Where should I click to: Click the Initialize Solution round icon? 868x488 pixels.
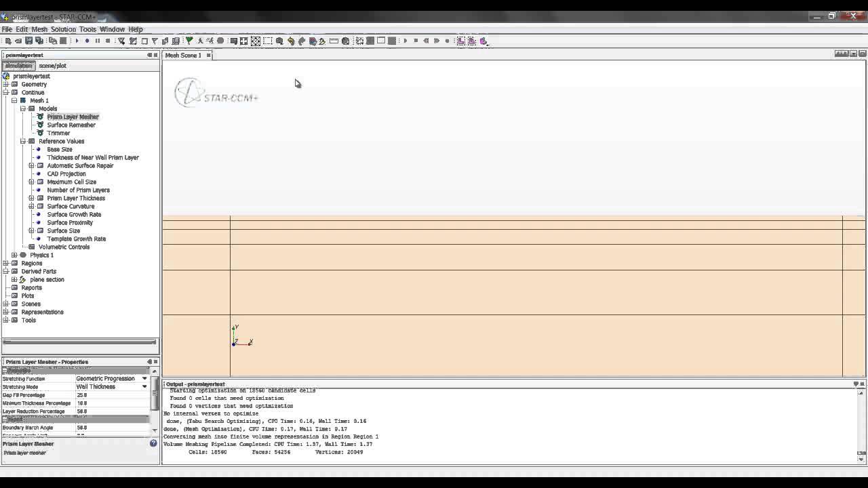(x=87, y=41)
